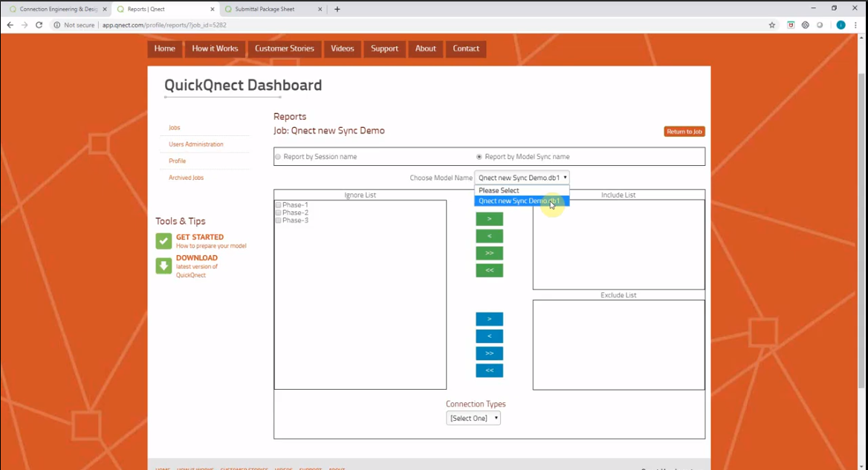This screenshot has height=470, width=868.
Task: Open the browser three-dot menu
Action: (x=856, y=25)
